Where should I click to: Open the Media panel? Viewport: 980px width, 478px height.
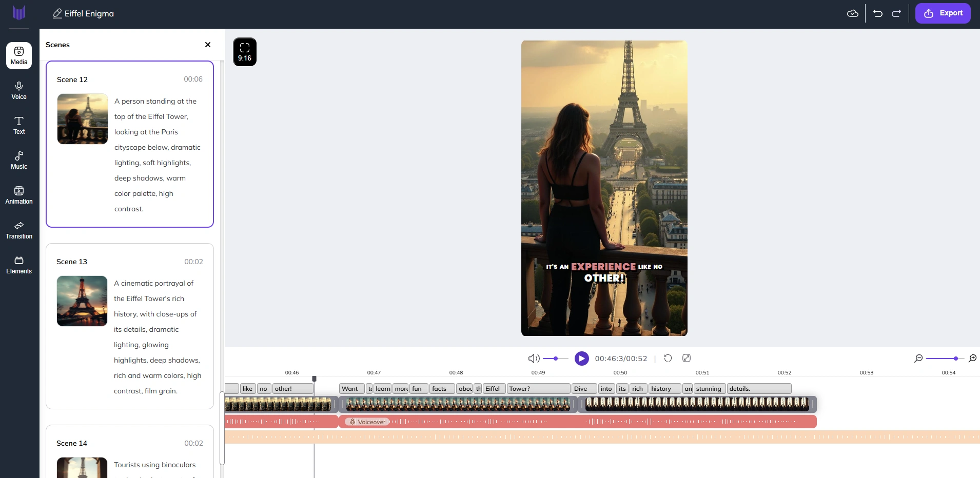(19, 55)
